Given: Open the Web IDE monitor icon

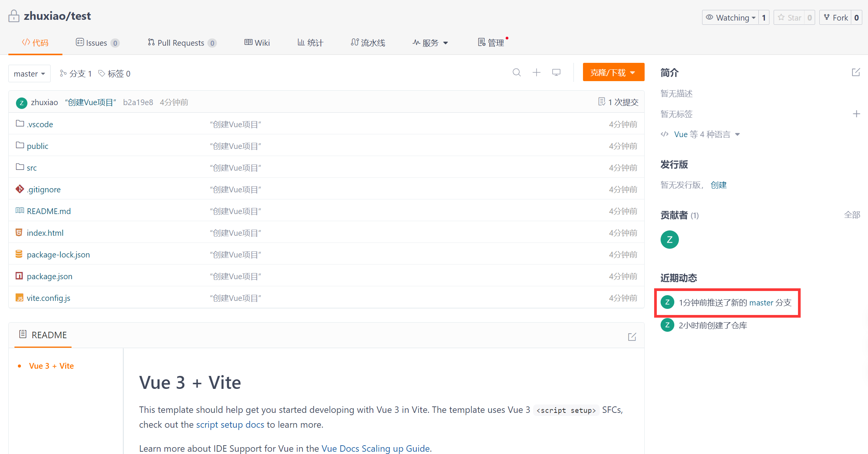Looking at the screenshot, I should tap(556, 72).
